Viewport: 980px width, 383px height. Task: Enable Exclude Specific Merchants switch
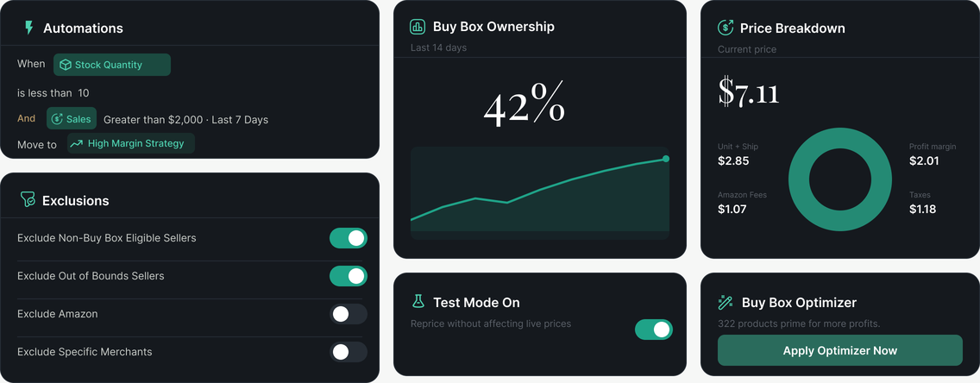(x=349, y=352)
